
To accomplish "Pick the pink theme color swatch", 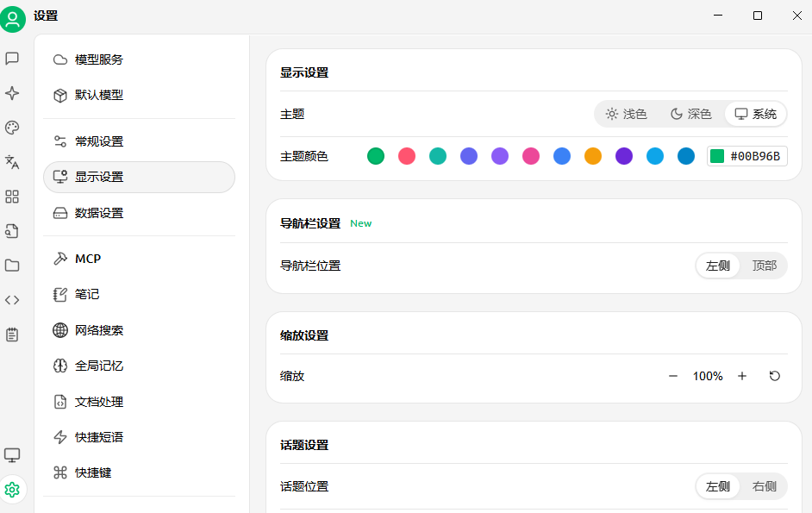I will pyautogui.click(x=531, y=156).
